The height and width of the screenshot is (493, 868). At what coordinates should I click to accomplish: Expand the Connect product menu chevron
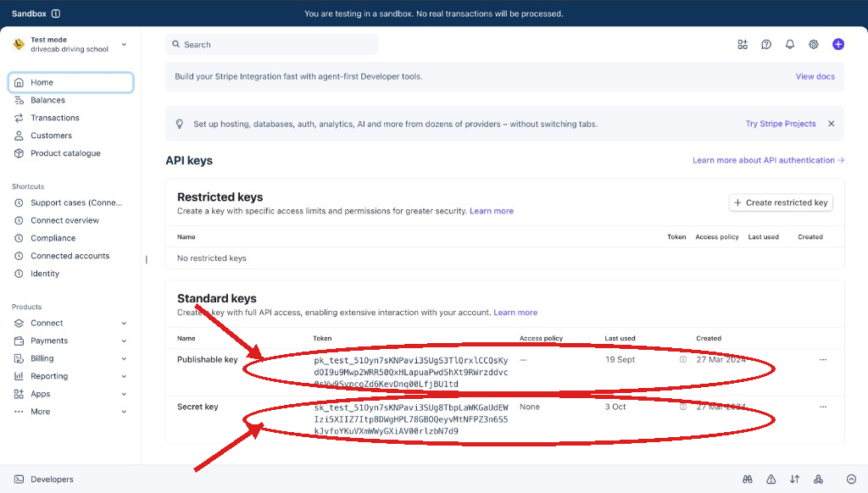pos(124,323)
